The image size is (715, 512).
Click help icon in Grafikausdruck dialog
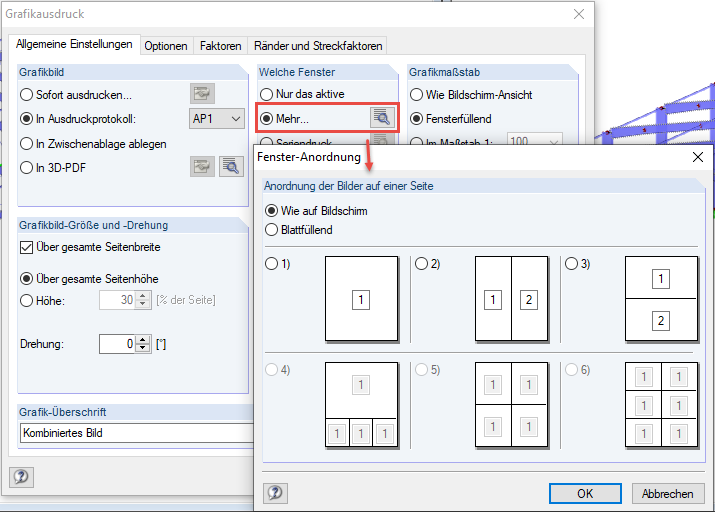(x=21, y=477)
